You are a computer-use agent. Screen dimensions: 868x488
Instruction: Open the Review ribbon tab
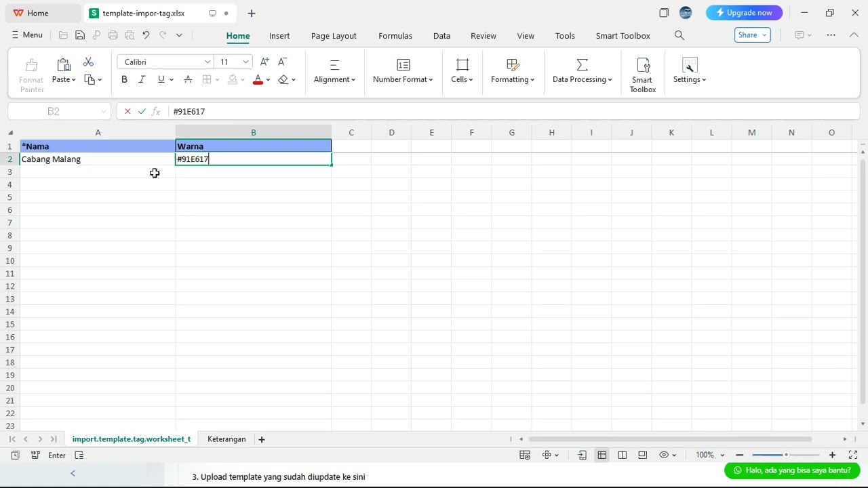484,35
